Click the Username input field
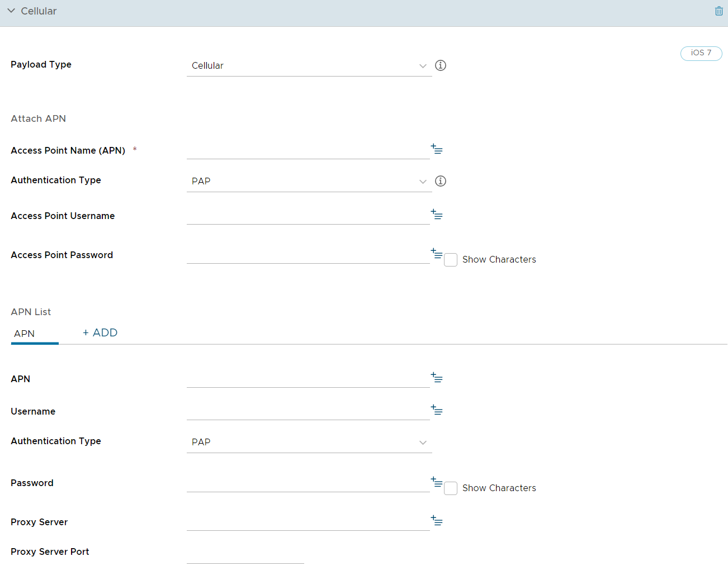The height and width of the screenshot is (585, 728). tap(308, 411)
